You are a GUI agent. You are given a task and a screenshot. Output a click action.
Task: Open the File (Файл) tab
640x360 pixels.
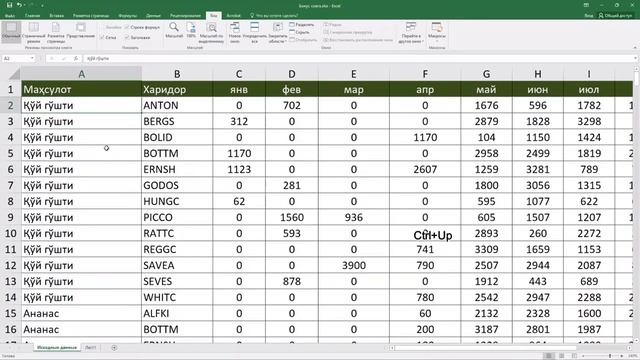[x=10, y=16]
